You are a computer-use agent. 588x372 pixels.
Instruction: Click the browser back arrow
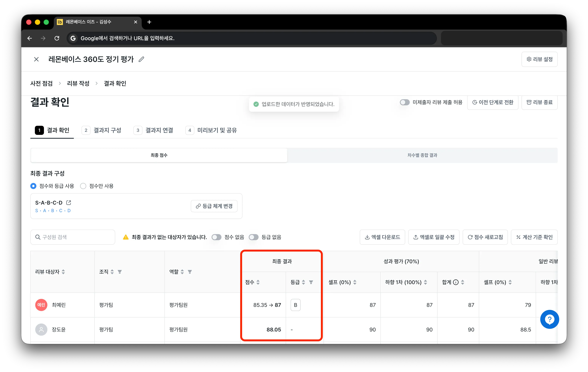(30, 38)
